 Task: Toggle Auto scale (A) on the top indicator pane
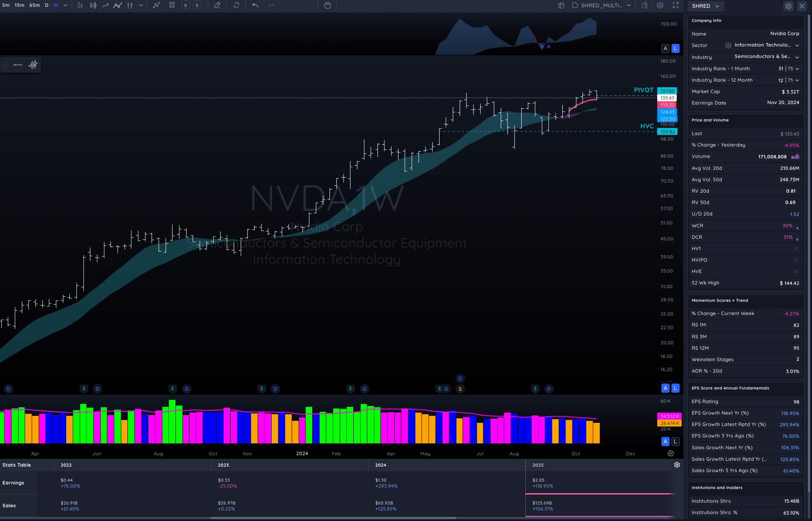point(665,48)
